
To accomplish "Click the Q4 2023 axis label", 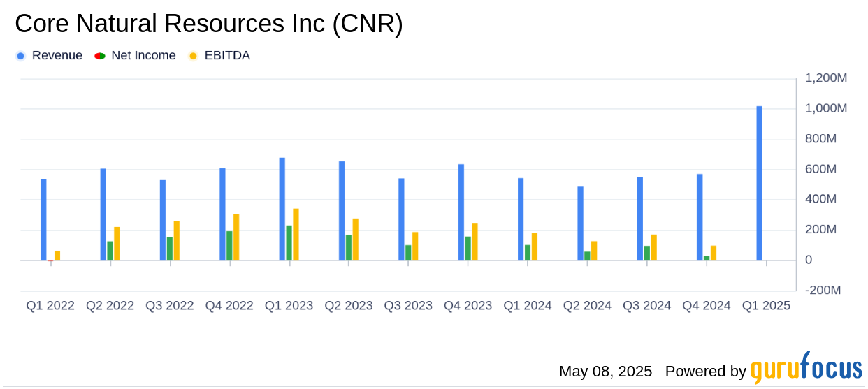I will (468, 306).
